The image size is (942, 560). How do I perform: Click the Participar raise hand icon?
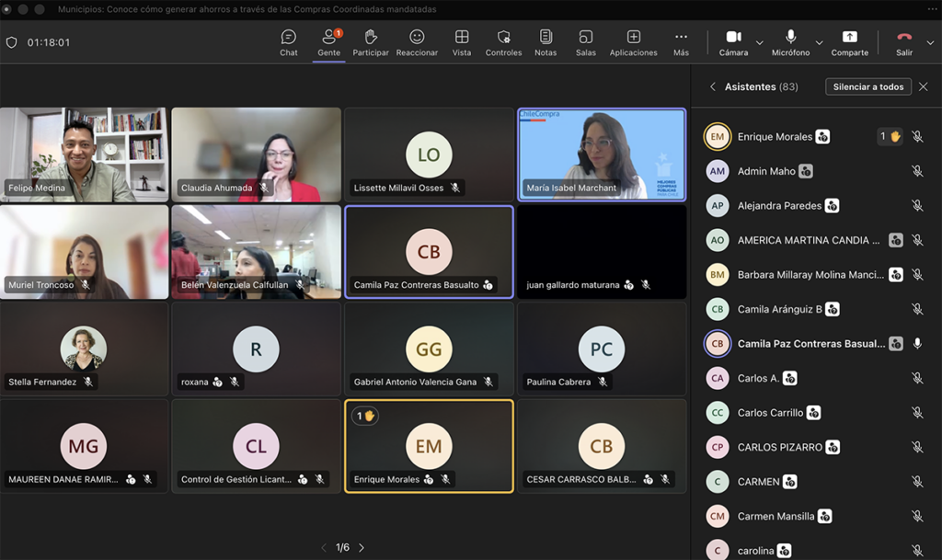point(371,42)
